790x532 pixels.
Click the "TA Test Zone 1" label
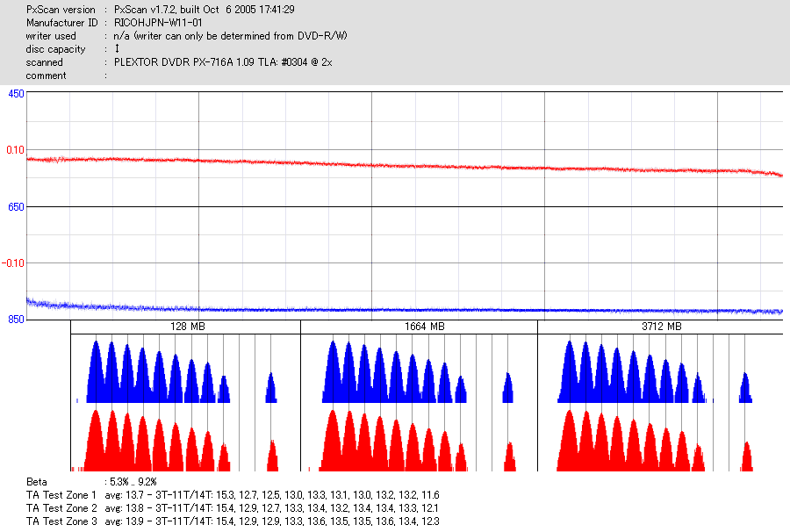coord(61,495)
